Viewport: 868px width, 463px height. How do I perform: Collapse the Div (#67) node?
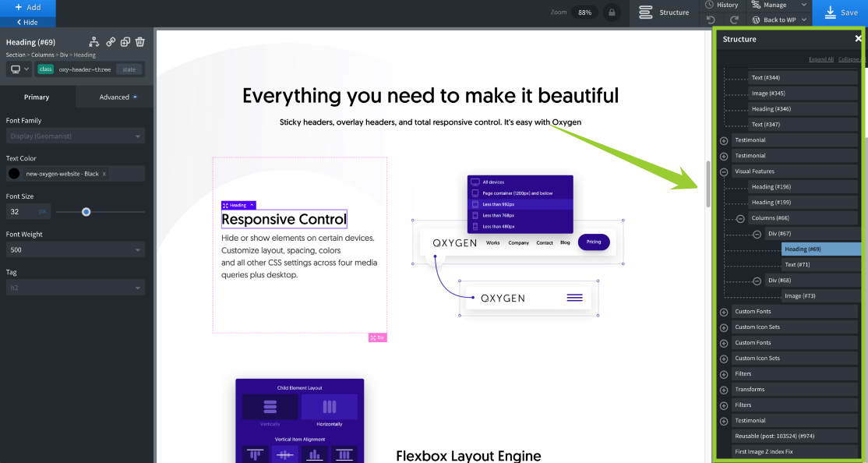(x=757, y=234)
